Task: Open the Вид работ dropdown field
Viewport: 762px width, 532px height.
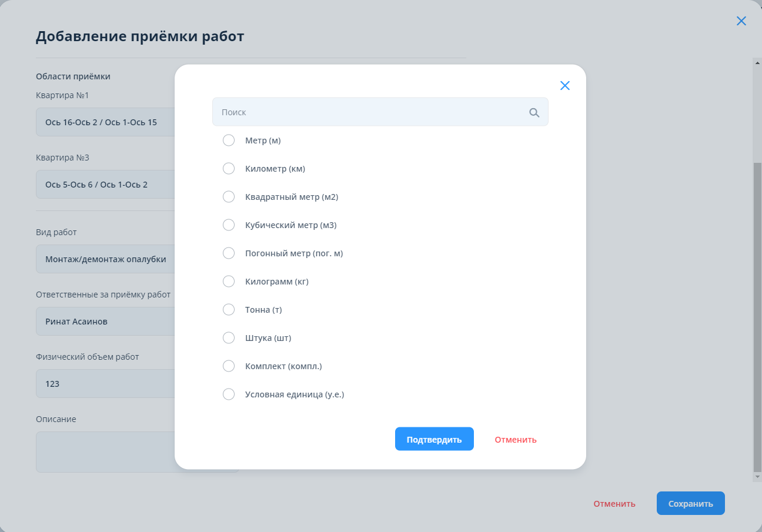Action: pyautogui.click(x=106, y=259)
